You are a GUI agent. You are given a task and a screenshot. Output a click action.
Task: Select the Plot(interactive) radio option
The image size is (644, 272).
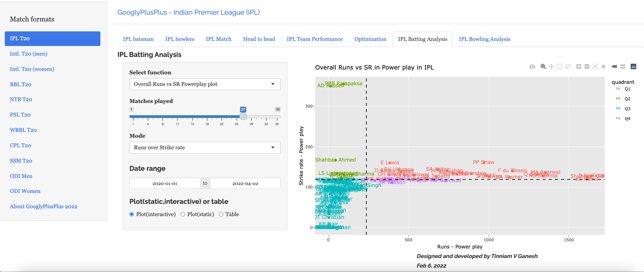pos(132,214)
